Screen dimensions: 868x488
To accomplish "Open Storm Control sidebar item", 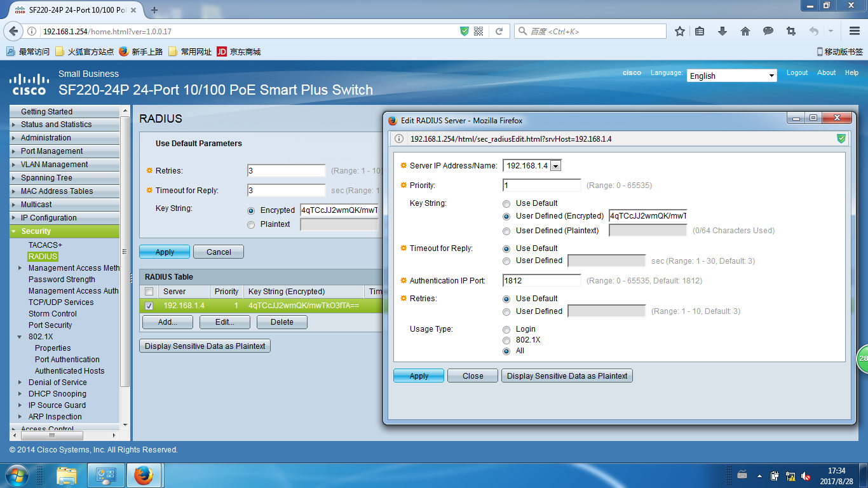I will [53, 314].
